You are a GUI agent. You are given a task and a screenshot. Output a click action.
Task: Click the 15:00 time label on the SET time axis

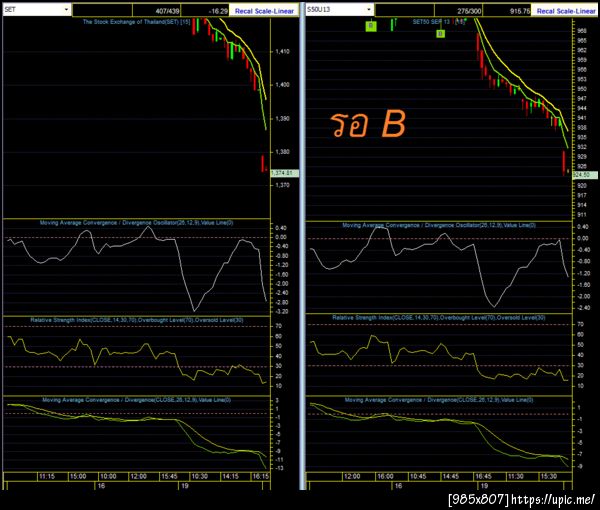78,476
